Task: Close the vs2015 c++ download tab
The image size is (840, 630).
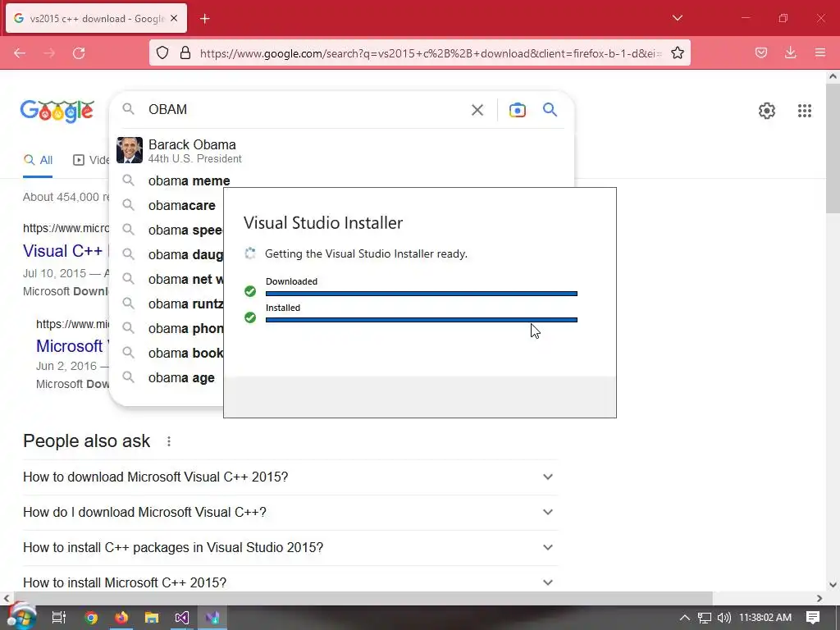Action: click(174, 18)
